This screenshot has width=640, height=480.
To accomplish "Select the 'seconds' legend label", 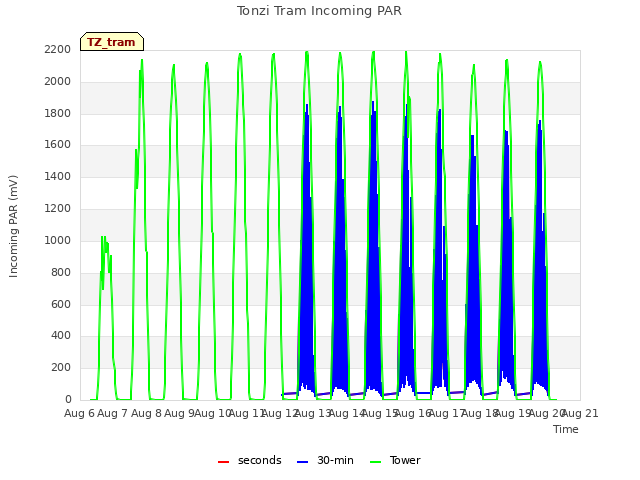I will [x=260, y=460].
